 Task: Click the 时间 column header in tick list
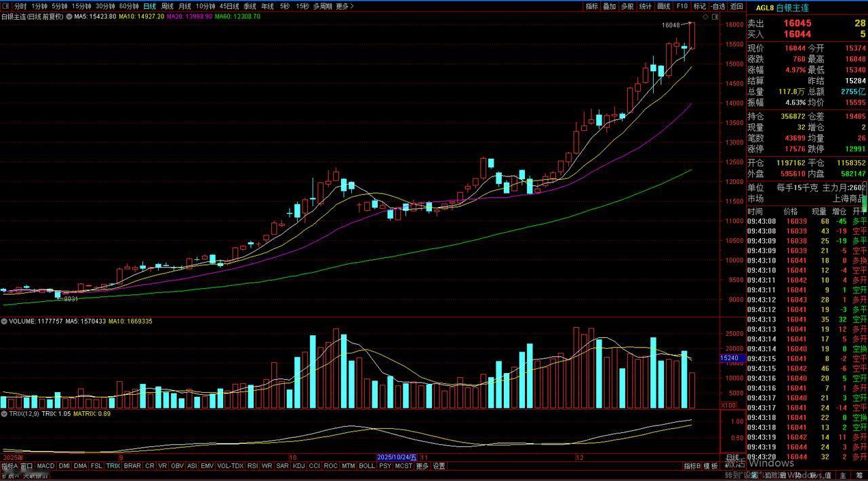click(x=755, y=212)
